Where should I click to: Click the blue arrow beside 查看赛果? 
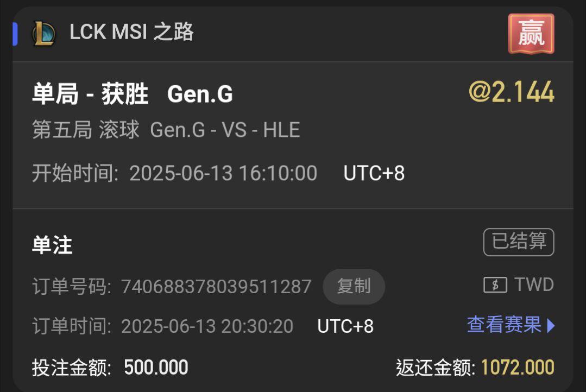551,325
